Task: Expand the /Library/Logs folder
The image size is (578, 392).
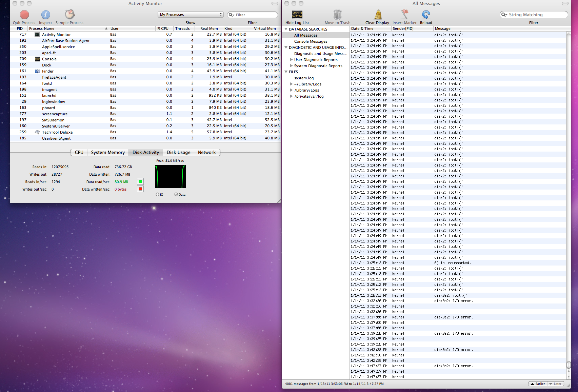Action: click(291, 90)
